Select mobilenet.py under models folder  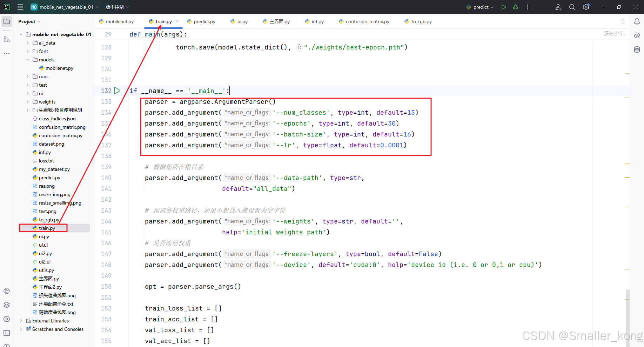coord(59,68)
